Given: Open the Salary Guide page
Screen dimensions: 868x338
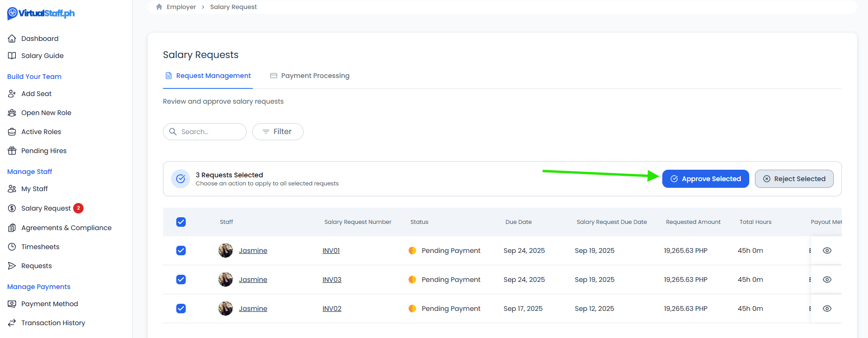Looking at the screenshot, I should [x=42, y=56].
